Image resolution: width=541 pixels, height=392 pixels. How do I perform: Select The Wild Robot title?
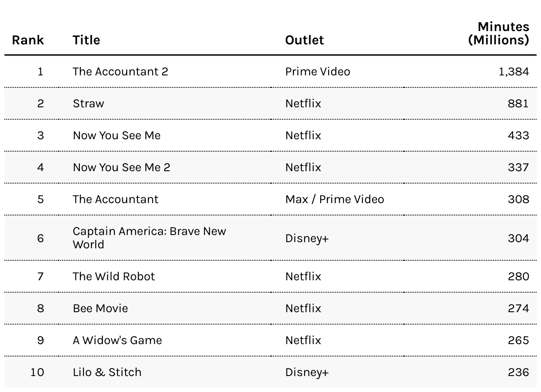[114, 276]
